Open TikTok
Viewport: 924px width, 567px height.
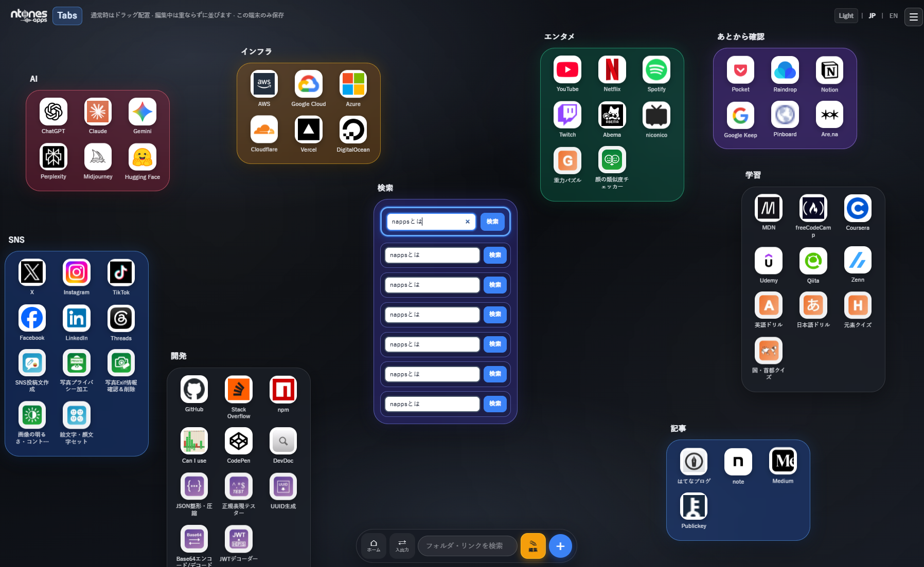coord(121,272)
